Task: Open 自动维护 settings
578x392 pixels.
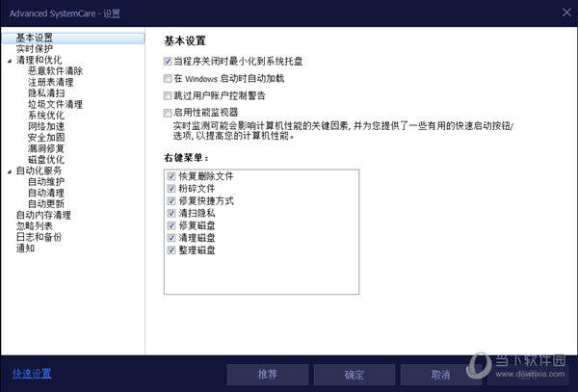Action: pos(46,181)
